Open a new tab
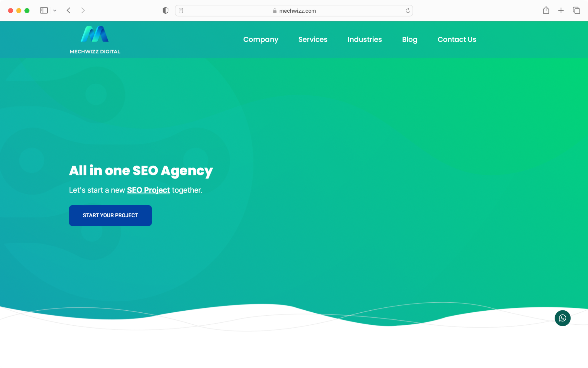The height and width of the screenshot is (368, 588). [561, 11]
